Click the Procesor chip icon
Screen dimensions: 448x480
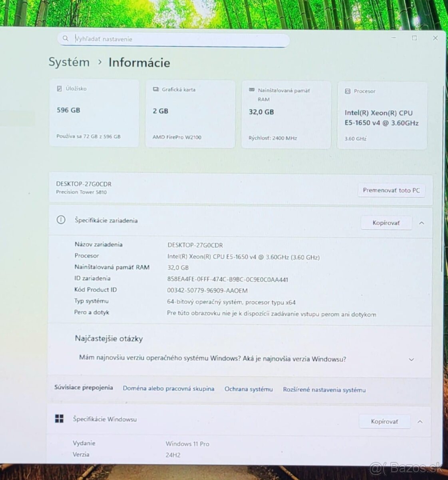[x=348, y=91]
